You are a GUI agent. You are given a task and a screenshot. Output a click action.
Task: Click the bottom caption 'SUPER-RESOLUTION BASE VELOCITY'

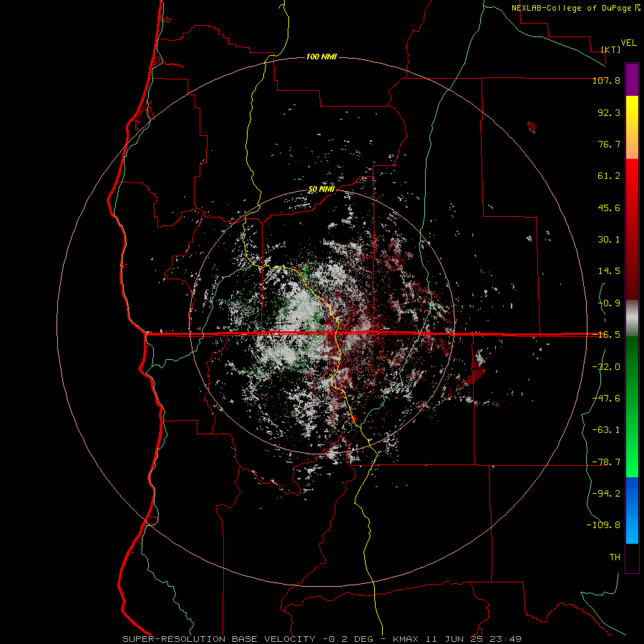(219, 639)
